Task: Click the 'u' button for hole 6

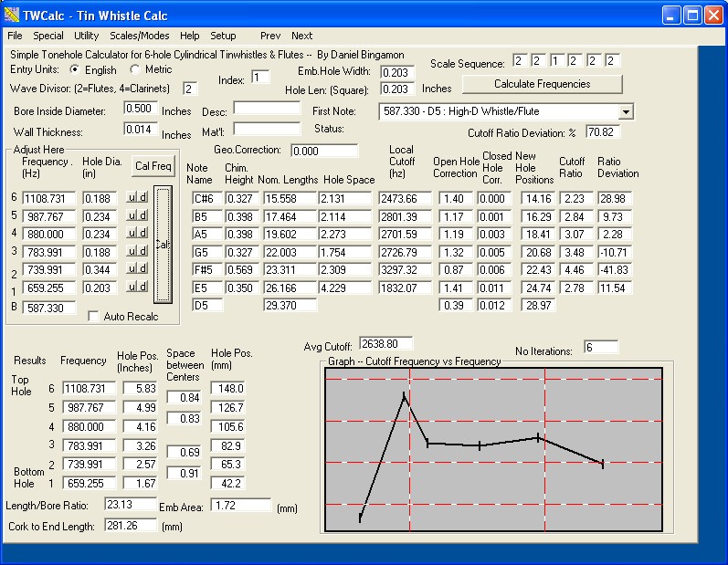Action: (x=132, y=198)
